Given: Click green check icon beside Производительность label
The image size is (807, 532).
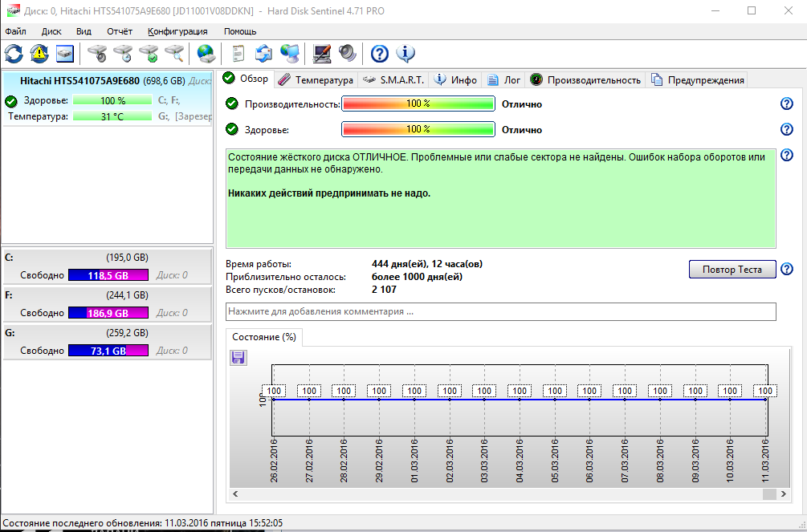Looking at the screenshot, I should (232, 104).
